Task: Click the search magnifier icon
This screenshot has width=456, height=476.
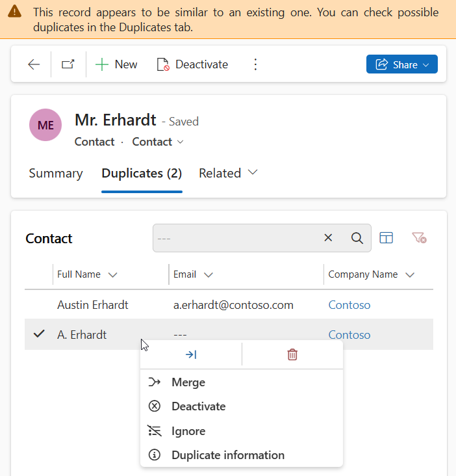Action: 357,238
